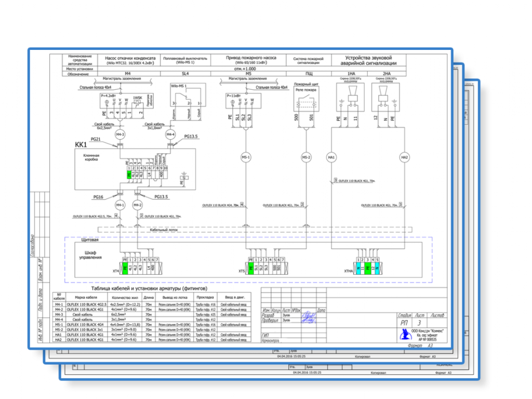Select the M4-1 cable circle marker
Screen dimensions: 532x399
[120, 205]
